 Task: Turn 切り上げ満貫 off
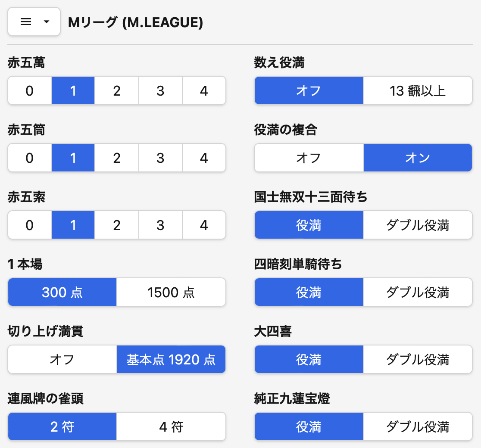click(x=62, y=360)
